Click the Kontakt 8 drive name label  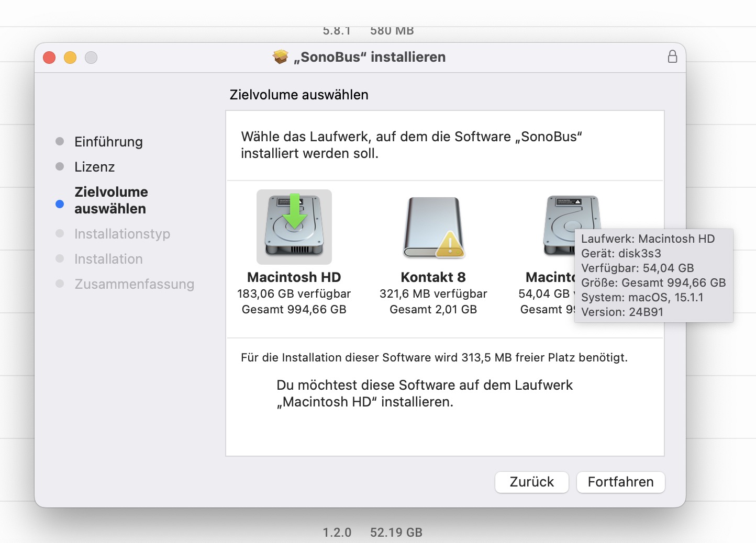click(x=433, y=277)
